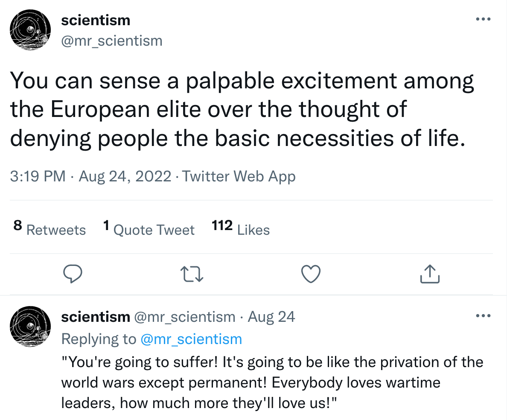507x420 pixels.
Task: Show the 1 Quote Tweet
Action: coord(149,229)
